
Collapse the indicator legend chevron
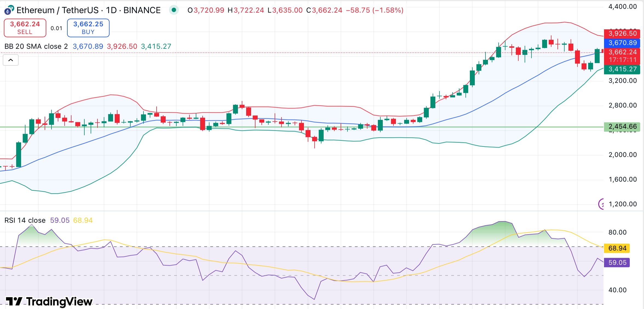pyautogui.click(x=11, y=60)
